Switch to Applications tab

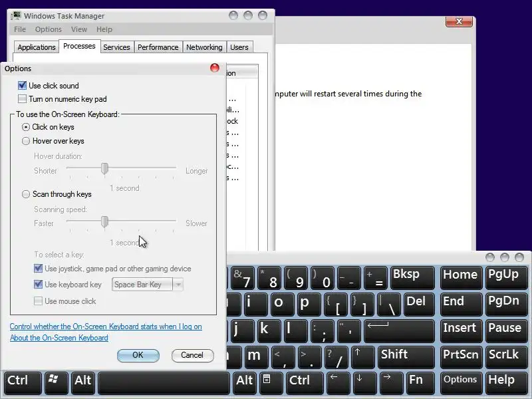tap(37, 47)
